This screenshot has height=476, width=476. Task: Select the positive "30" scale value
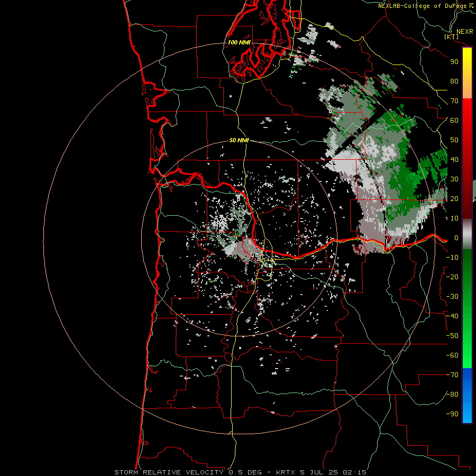tap(454, 179)
